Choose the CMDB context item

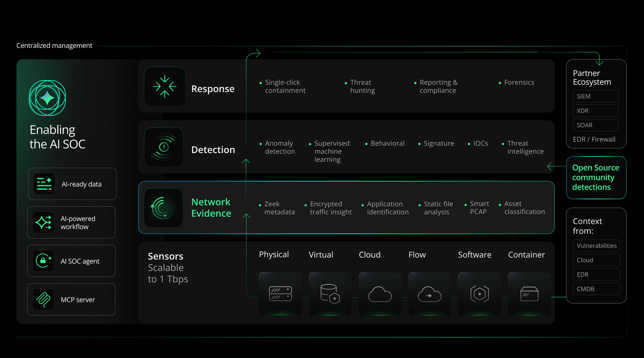[596, 289]
